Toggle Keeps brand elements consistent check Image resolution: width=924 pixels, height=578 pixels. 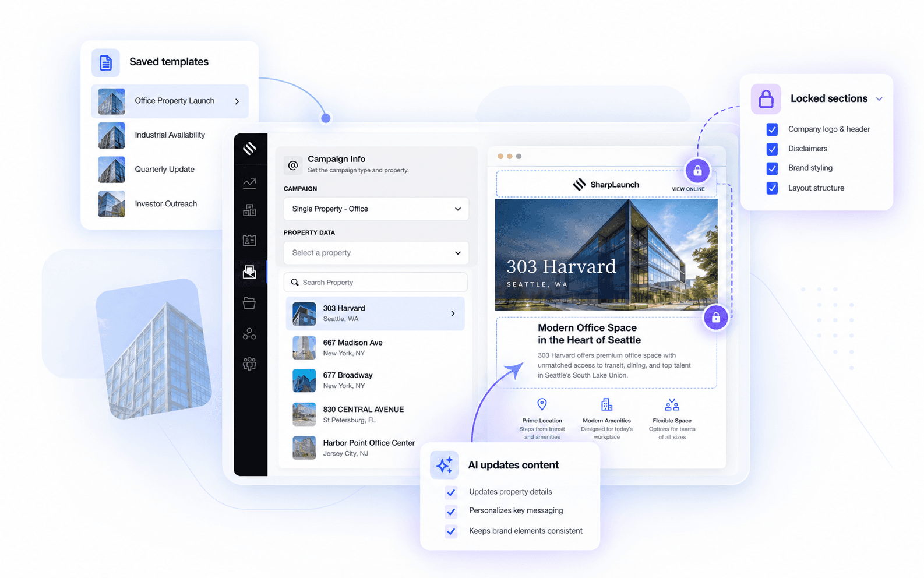point(451,531)
